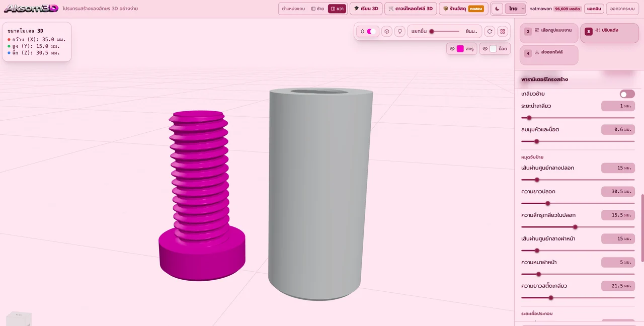Click the view orientation cube
644x326 pixels.
[x=19, y=318]
